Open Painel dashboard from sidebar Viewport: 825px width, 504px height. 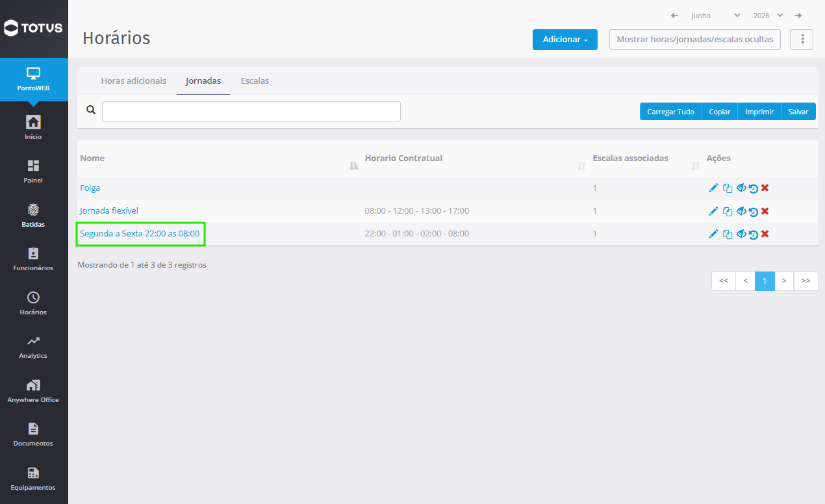point(33,171)
